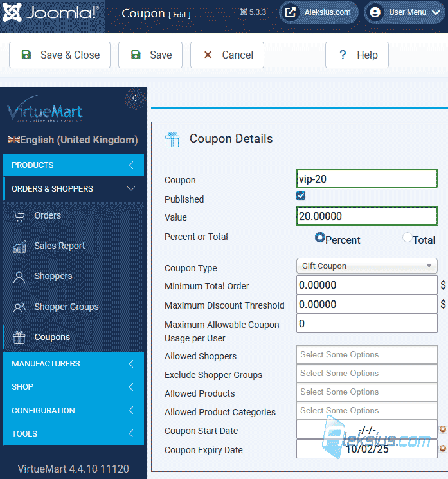Click the chart icon beside Sales Report

point(19,246)
